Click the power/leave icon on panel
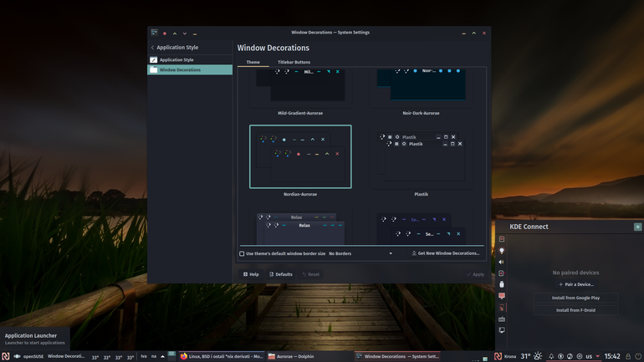This screenshot has width=644, height=362. point(638,356)
